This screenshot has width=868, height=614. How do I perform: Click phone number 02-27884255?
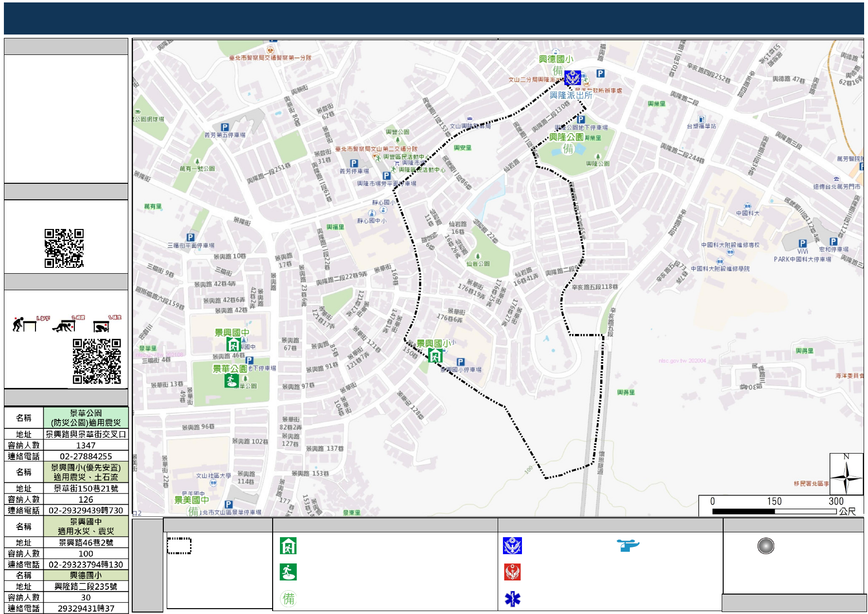point(86,456)
